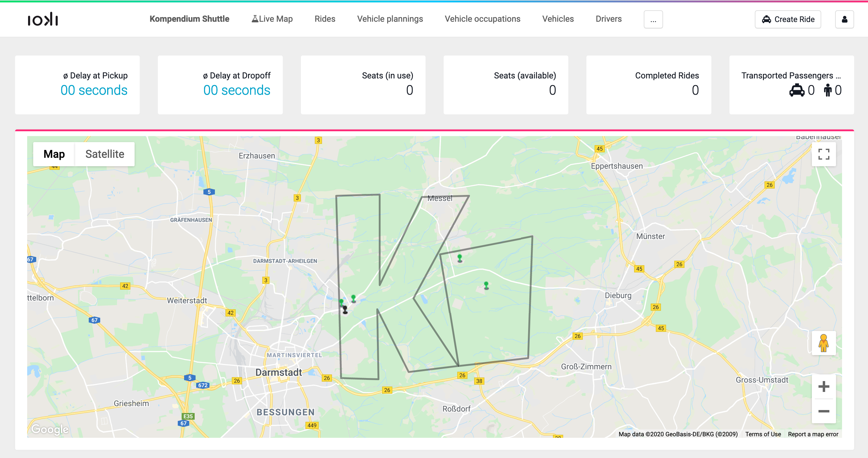Screen dimensions: 868x458
Task: Select the Street View pegman icon
Action: pos(824,343)
